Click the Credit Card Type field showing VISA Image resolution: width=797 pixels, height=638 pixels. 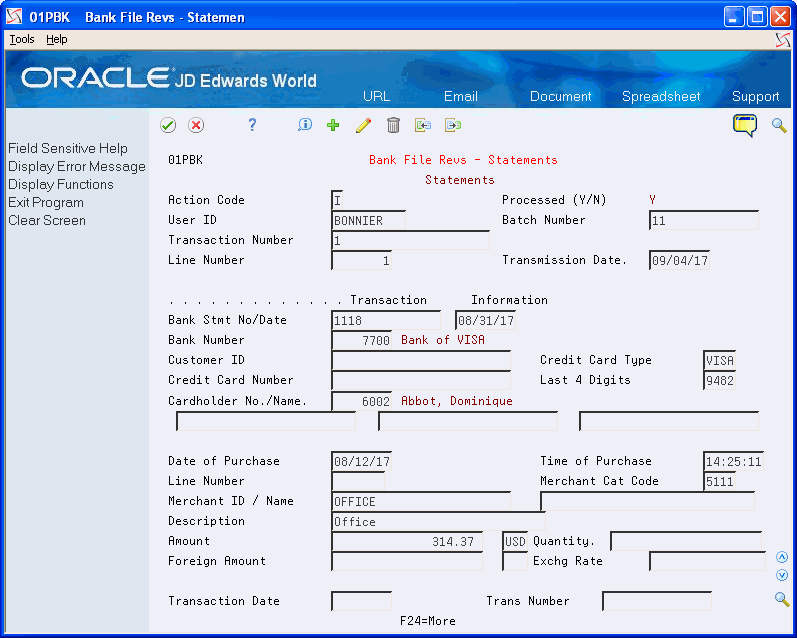coord(719,360)
